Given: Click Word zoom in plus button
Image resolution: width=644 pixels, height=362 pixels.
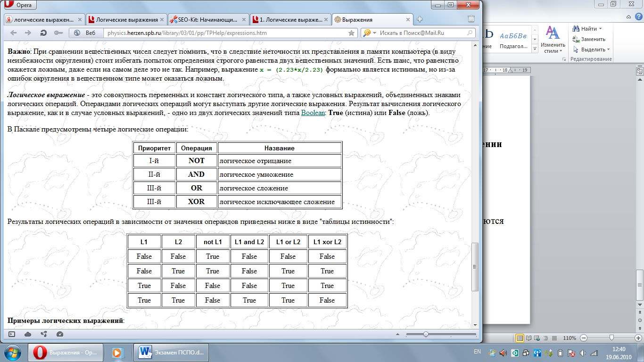Looking at the screenshot, I should [639, 338].
